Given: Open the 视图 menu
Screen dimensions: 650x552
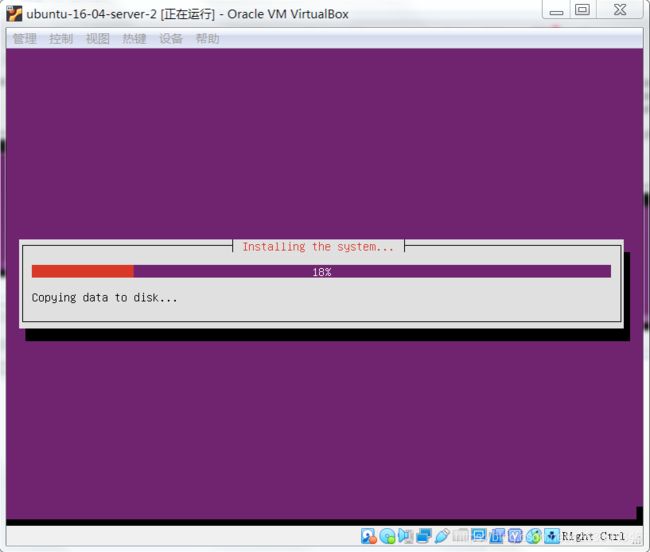Looking at the screenshot, I should click(x=97, y=39).
